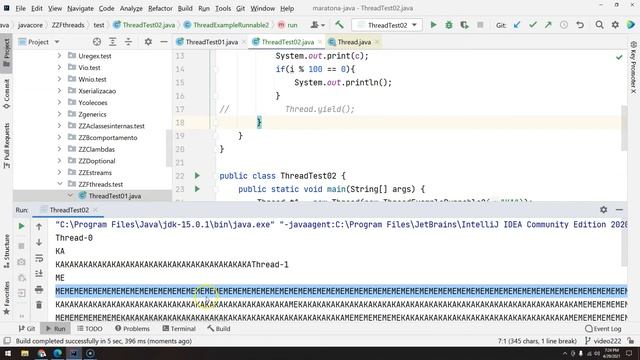Click the commented Thread.yield() line
The height and width of the screenshot is (360, 640).
coord(320,109)
